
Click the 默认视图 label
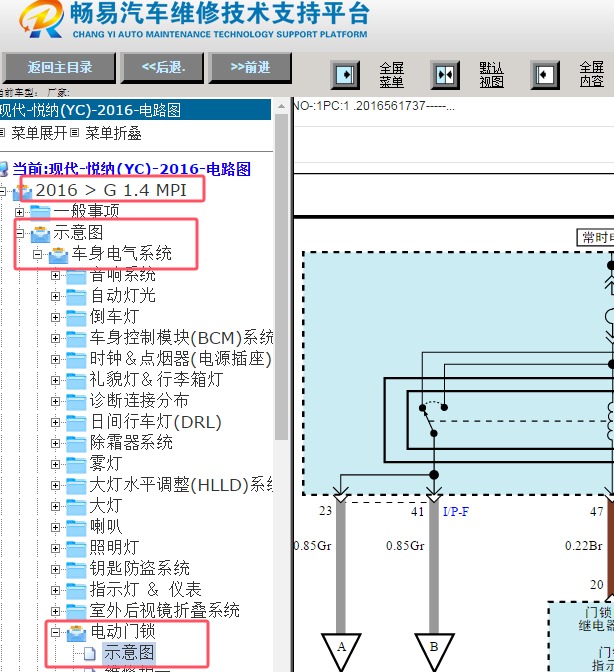coord(491,75)
